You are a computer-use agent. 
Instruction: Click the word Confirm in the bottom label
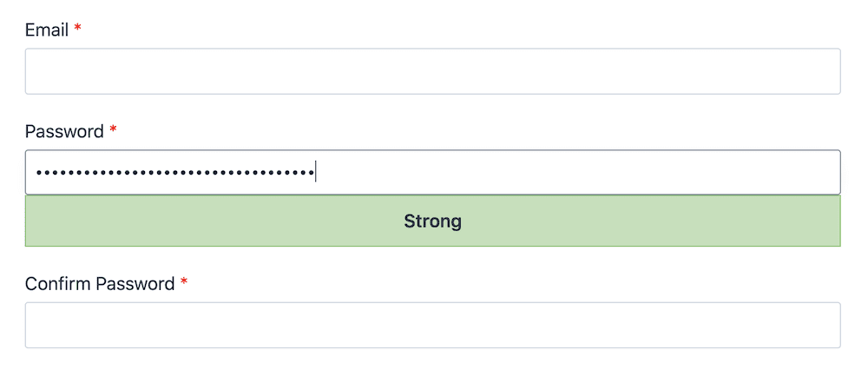(x=58, y=284)
